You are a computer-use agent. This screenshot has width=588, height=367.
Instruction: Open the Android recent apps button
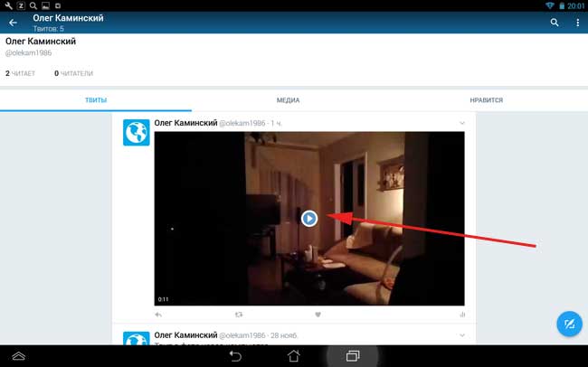[x=353, y=356]
